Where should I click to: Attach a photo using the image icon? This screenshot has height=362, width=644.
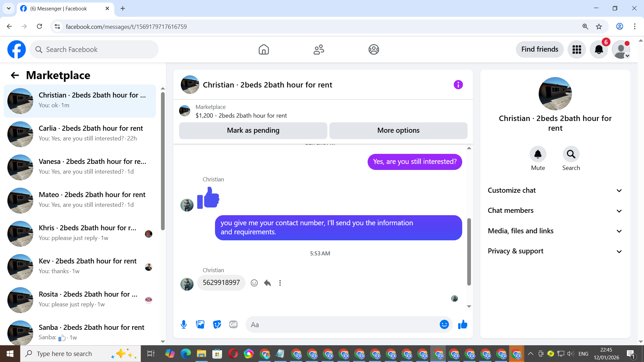tap(200, 324)
